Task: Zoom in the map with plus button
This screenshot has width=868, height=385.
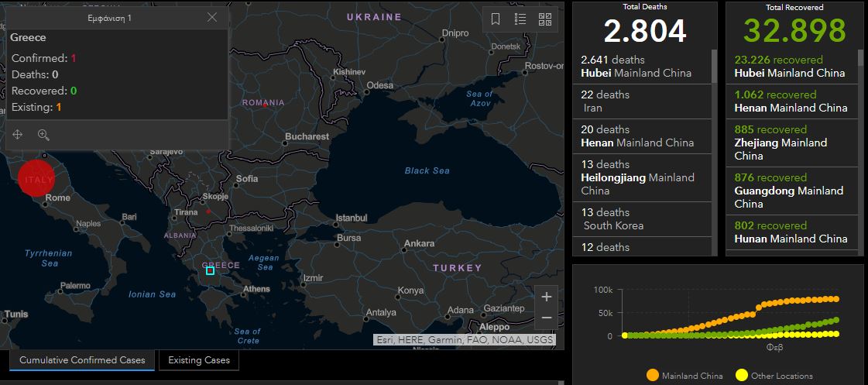Action: click(x=547, y=297)
